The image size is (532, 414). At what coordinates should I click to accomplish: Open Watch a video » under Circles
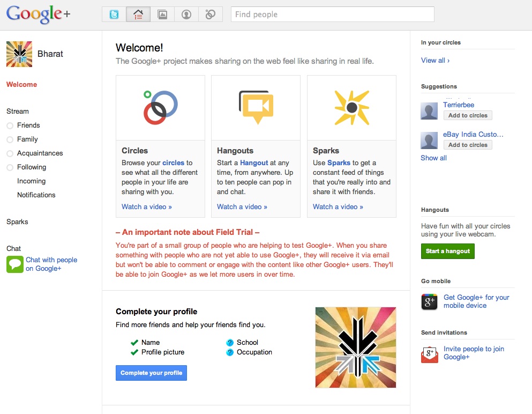tap(146, 207)
